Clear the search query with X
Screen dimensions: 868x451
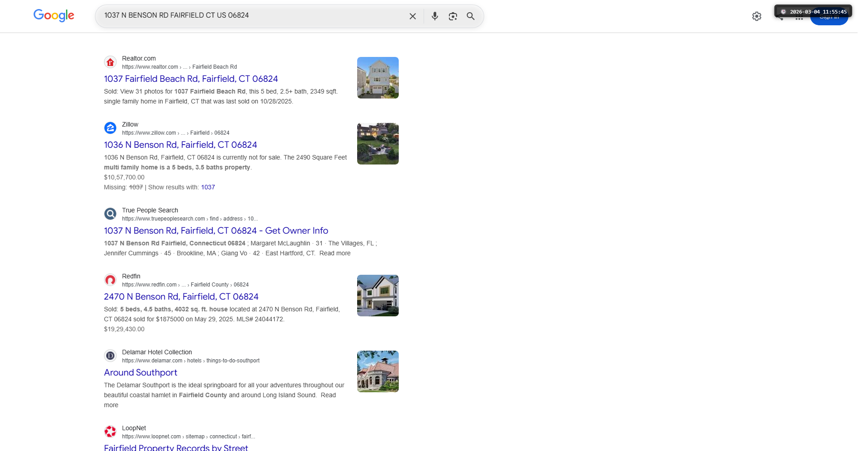[413, 16]
